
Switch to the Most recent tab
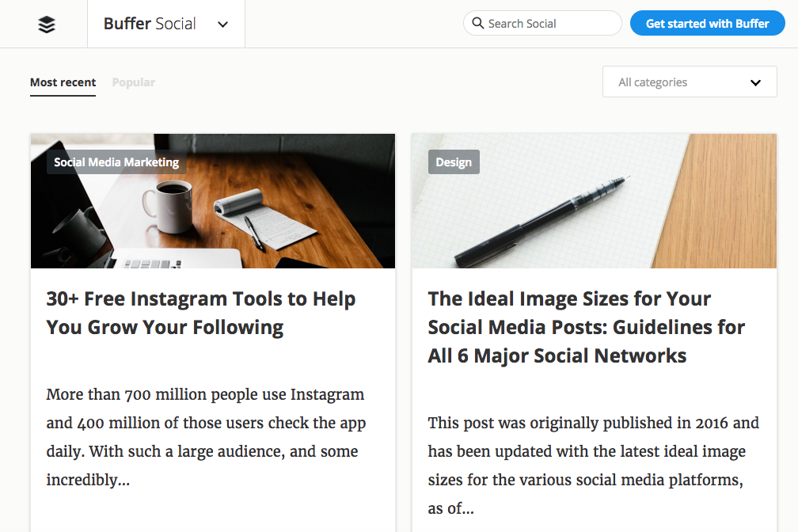tap(63, 82)
